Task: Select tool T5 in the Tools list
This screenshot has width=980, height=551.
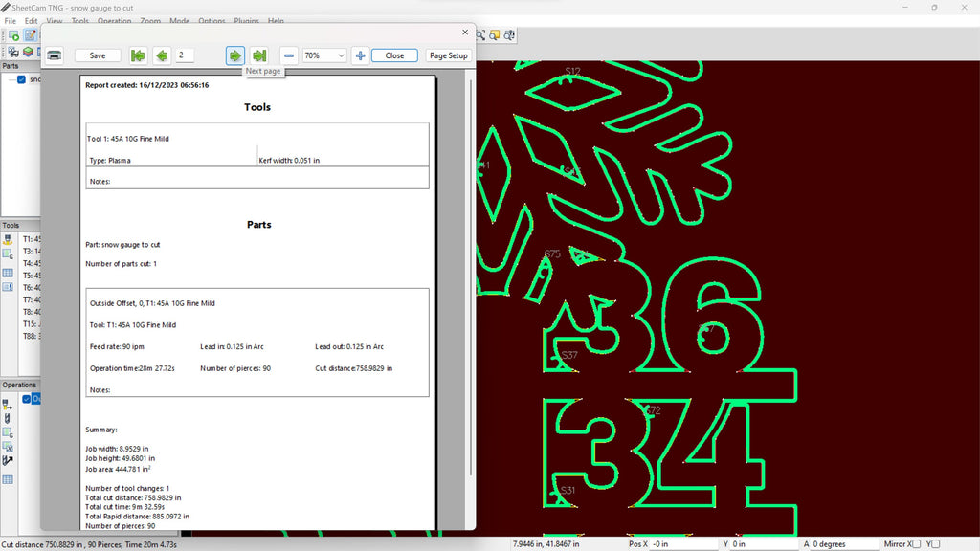Action: click(x=32, y=275)
